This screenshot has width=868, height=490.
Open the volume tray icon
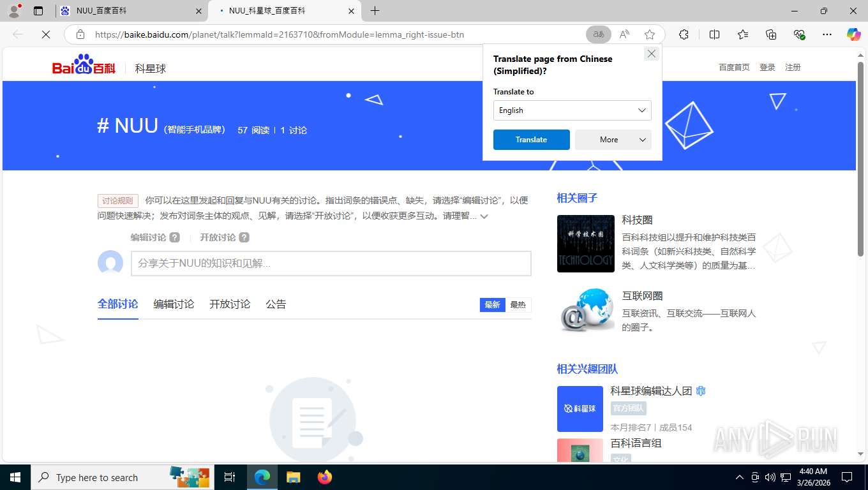point(770,477)
